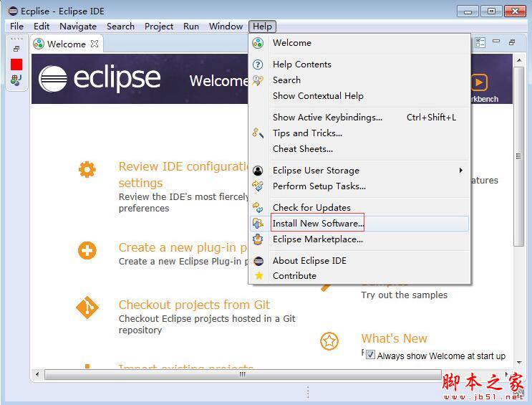Open the What's New link
The height and width of the screenshot is (405, 532).
click(394, 338)
